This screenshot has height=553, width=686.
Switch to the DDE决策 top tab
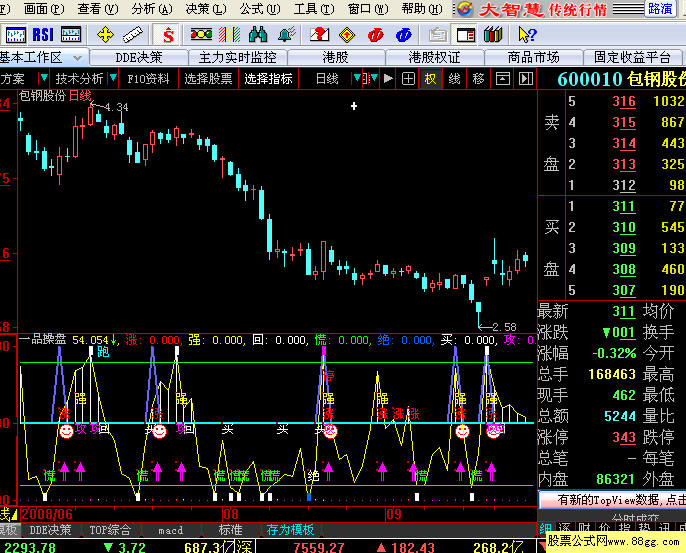tap(139, 57)
